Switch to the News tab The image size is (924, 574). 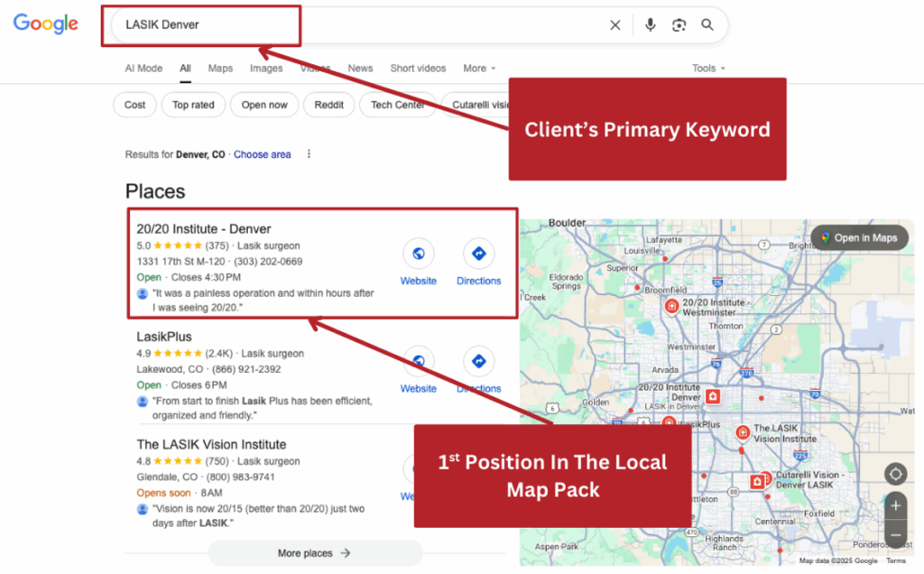pyautogui.click(x=360, y=69)
